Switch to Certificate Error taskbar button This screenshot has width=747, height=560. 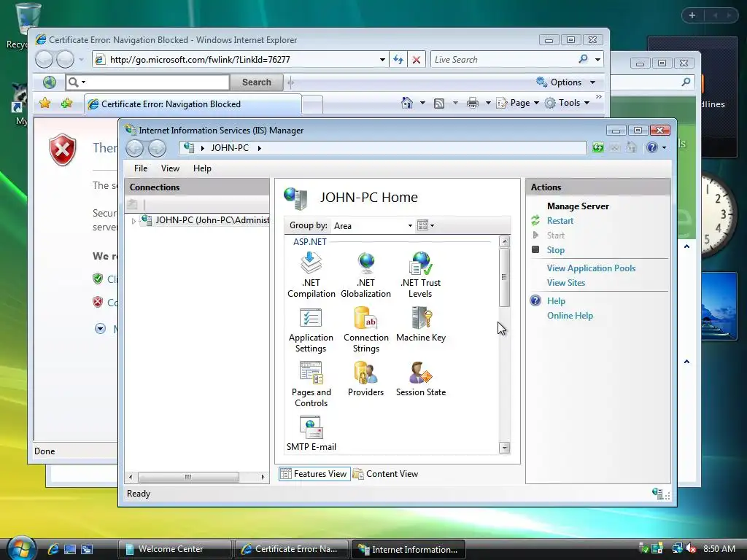tap(291, 549)
